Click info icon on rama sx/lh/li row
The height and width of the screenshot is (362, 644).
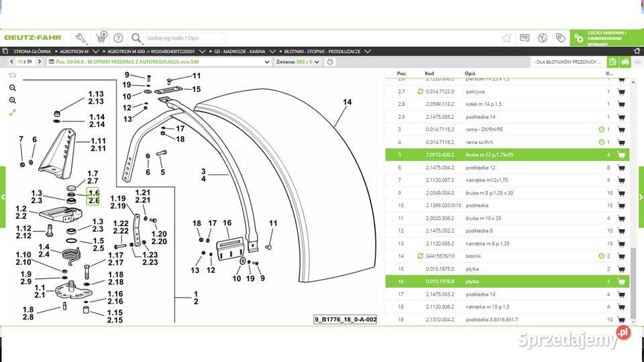tap(601, 142)
